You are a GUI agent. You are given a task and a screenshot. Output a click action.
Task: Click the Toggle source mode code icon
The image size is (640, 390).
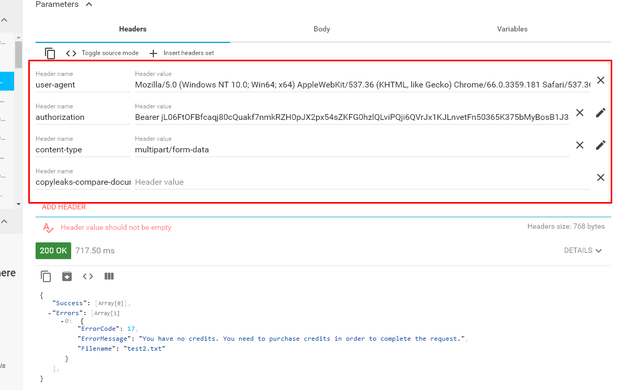71,53
